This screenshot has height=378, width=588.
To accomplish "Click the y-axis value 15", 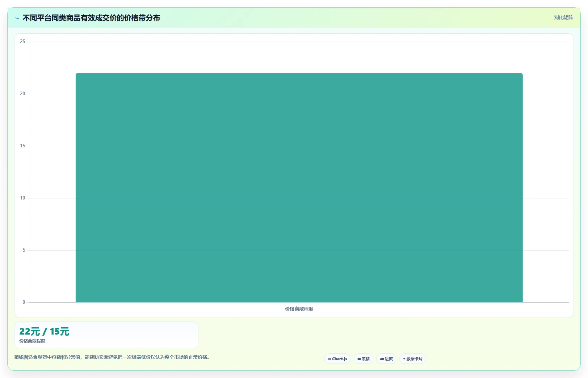I will tap(22, 146).
